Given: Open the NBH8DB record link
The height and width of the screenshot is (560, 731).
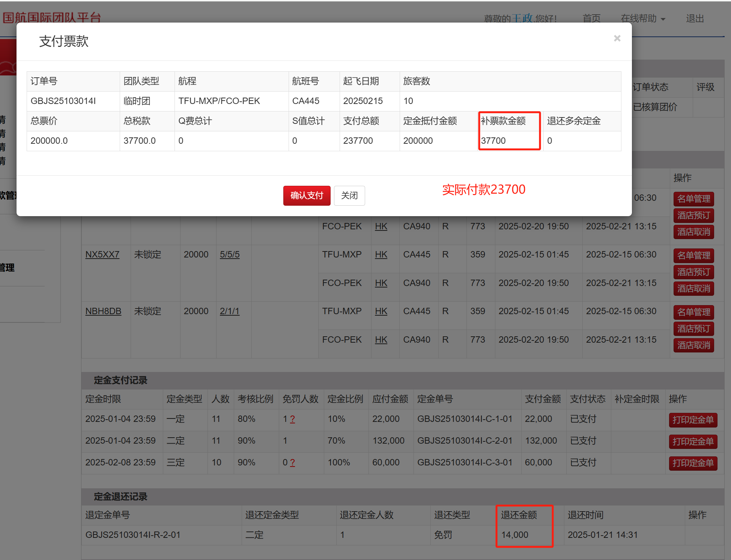Looking at the screenshot, I should (103, 311).
